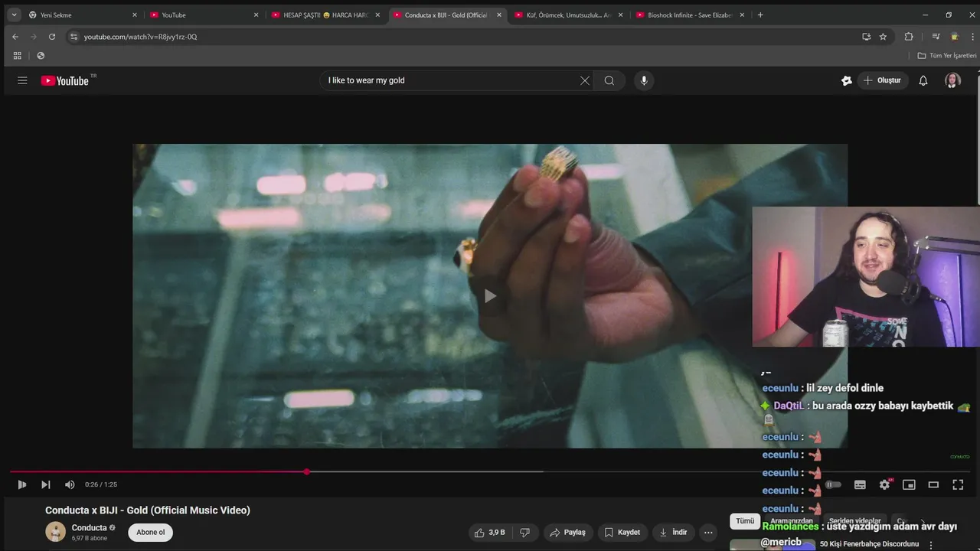Resume playback with the play button

(x=21, y=484)
